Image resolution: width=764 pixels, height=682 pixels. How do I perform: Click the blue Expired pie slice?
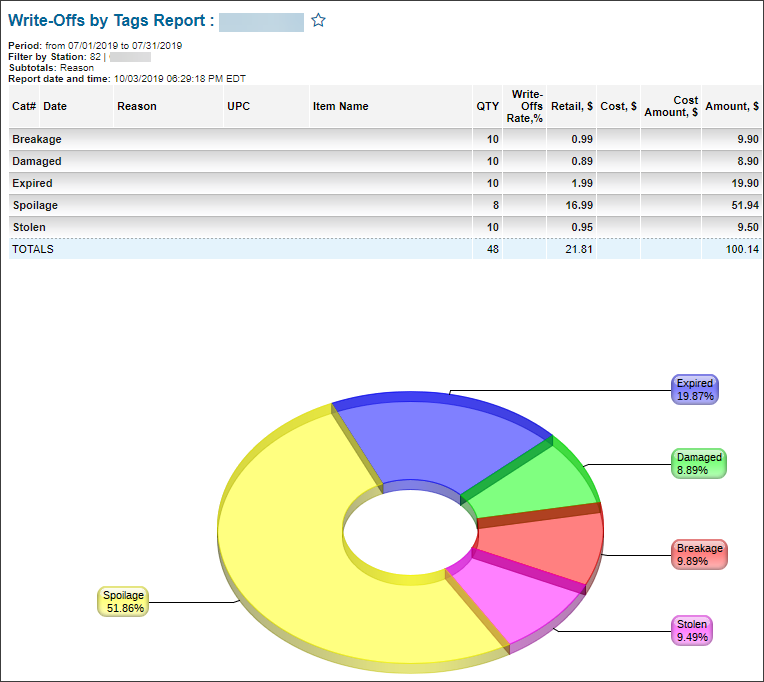430,440
